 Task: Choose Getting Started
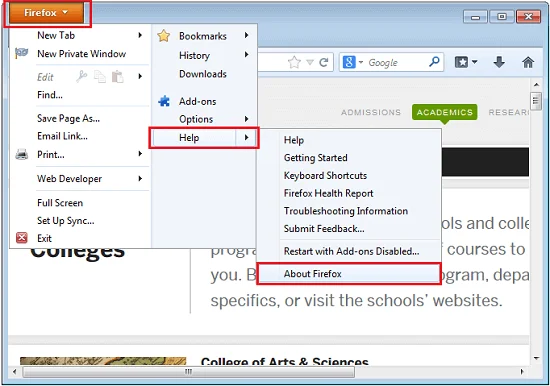315,158
